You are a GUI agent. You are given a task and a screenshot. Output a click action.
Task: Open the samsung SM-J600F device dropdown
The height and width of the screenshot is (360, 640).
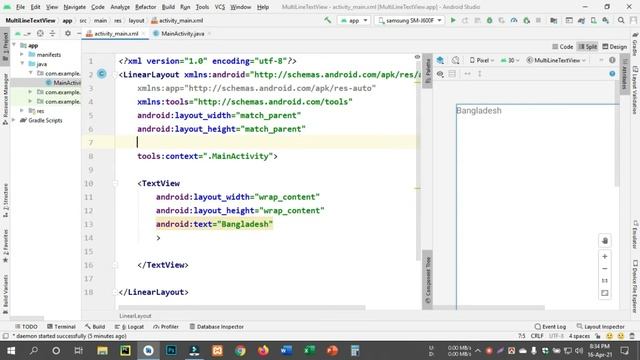(409, 20)
